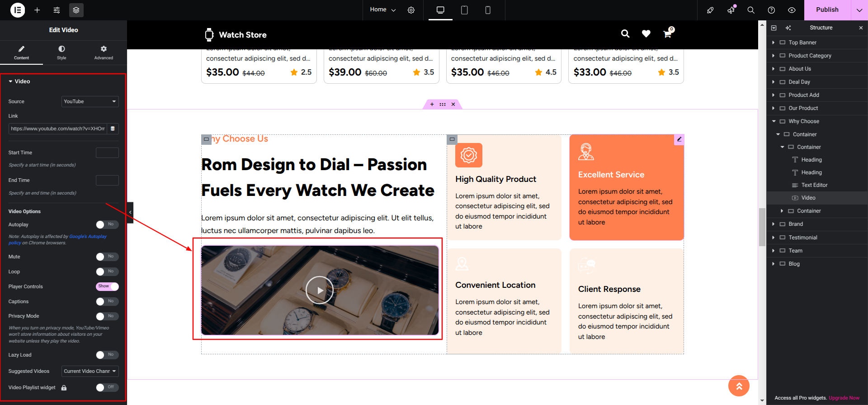Toggle the Structure layers icon
The height and width of the screenshot is (405, 868).
pos(76,10)
